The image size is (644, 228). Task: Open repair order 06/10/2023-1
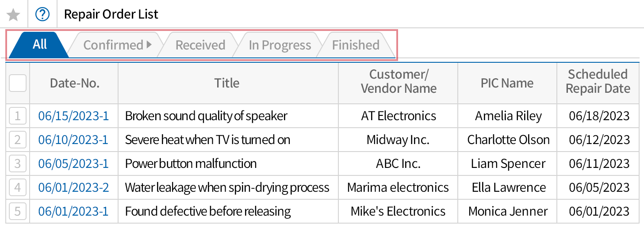(73, 140)
